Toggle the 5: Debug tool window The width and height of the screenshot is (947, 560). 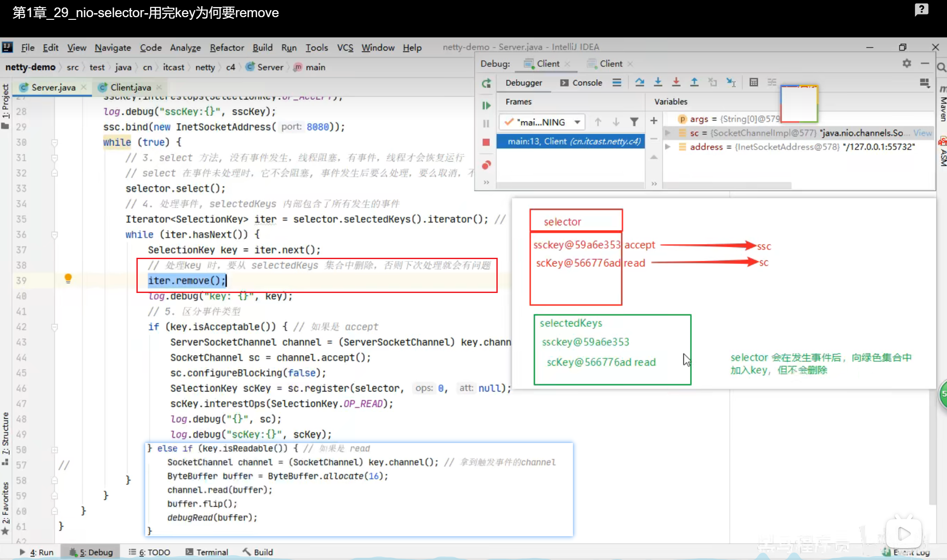pyautogui.click(x=91, y=552)
